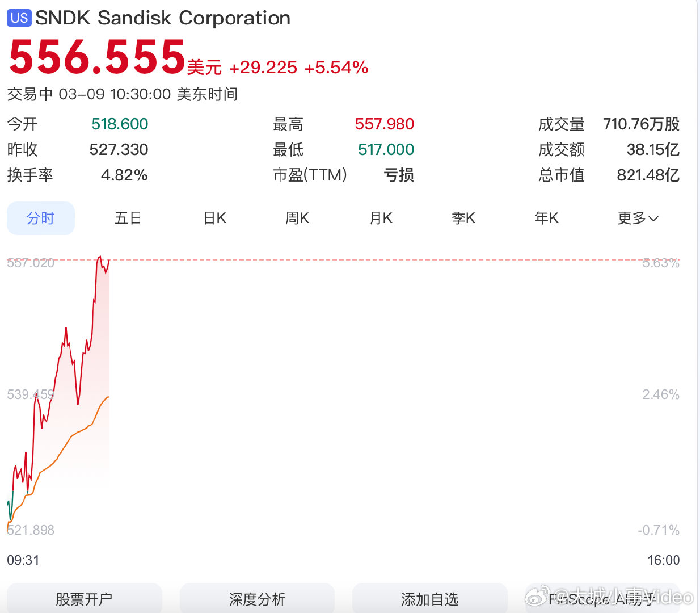Add SNDK to watchlist via 添加自选

(x=429, y=599)
